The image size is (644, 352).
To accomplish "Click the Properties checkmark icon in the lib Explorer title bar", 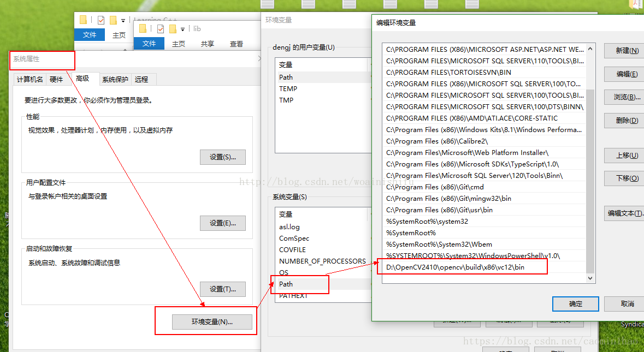I will click(161, 29).
